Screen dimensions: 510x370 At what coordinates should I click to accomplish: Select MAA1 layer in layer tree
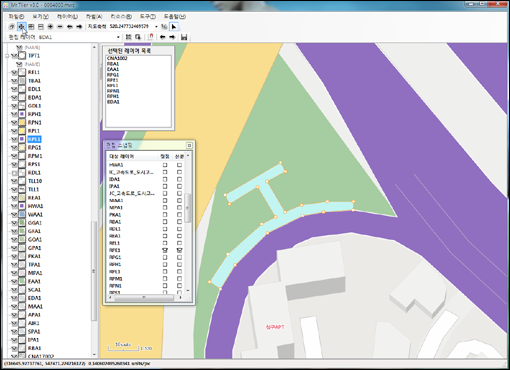(35, 306)
